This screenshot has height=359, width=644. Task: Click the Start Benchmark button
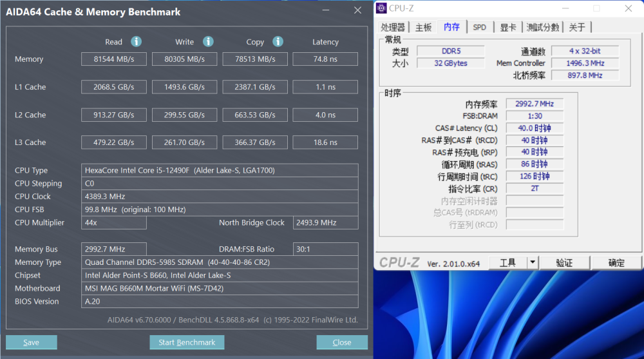click(x=187, y=342)
